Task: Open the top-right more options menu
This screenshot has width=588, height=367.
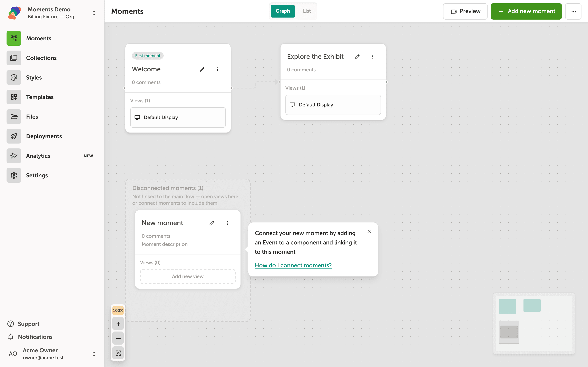Action: 573,11
